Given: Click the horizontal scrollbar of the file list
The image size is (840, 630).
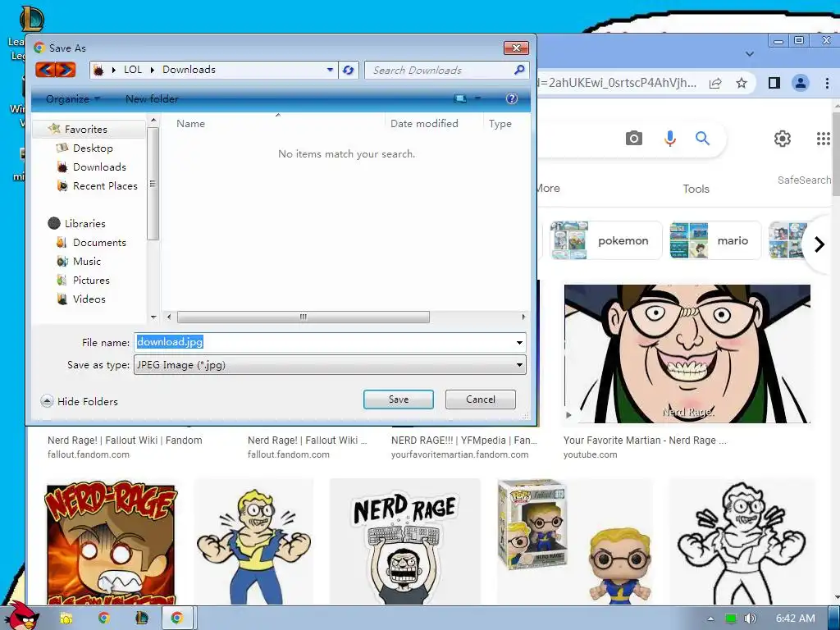Looking at the screenshot, I should point(304,317).
